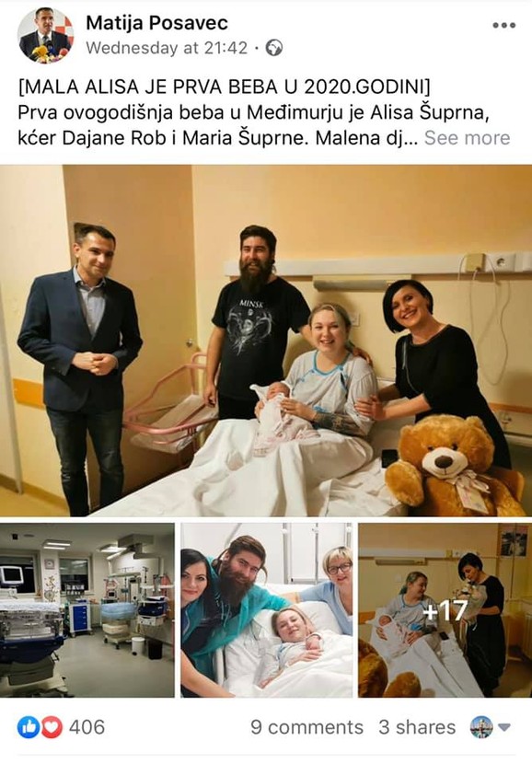Click the blue Like reaction icon

(x=29, y=727)
